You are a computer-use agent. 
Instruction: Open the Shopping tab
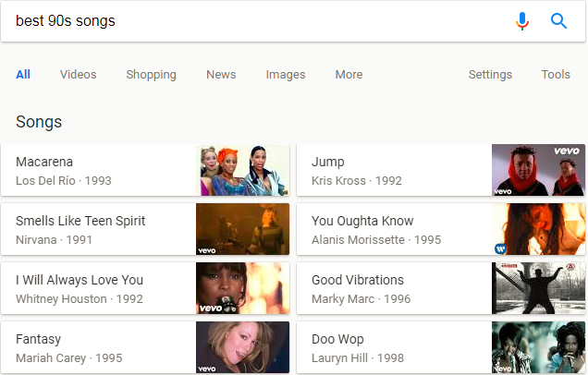click(151, 75)
